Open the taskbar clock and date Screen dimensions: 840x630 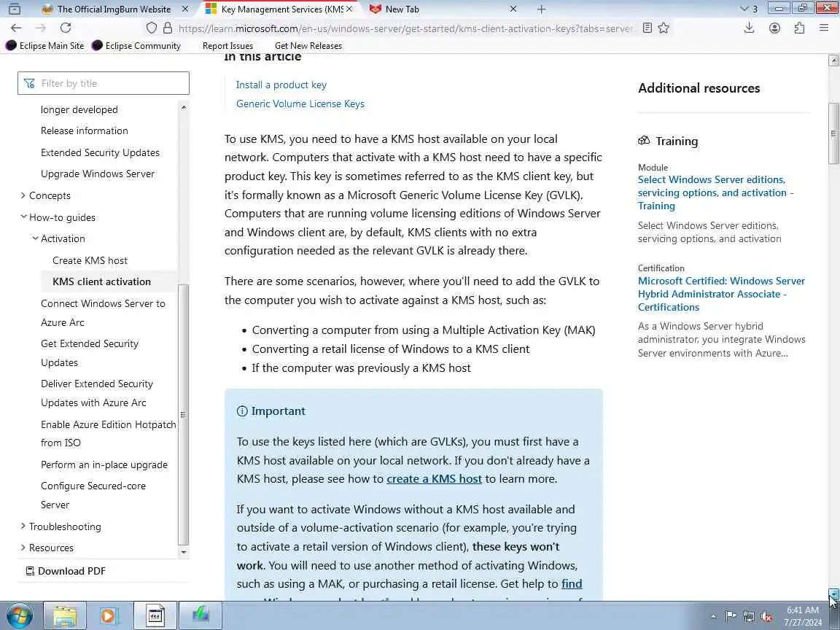point(803,616)
